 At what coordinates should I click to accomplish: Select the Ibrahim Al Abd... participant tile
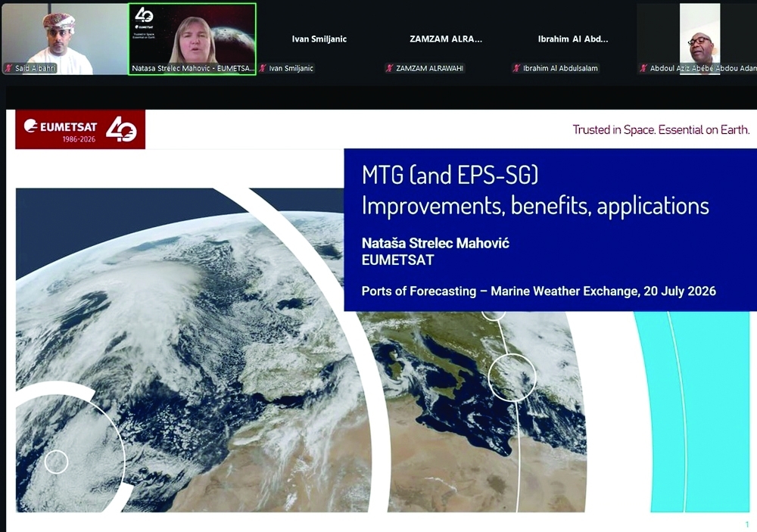point(573,39)
